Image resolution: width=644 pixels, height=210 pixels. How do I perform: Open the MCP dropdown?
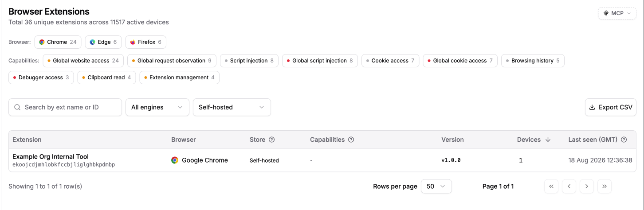[617, 13]
